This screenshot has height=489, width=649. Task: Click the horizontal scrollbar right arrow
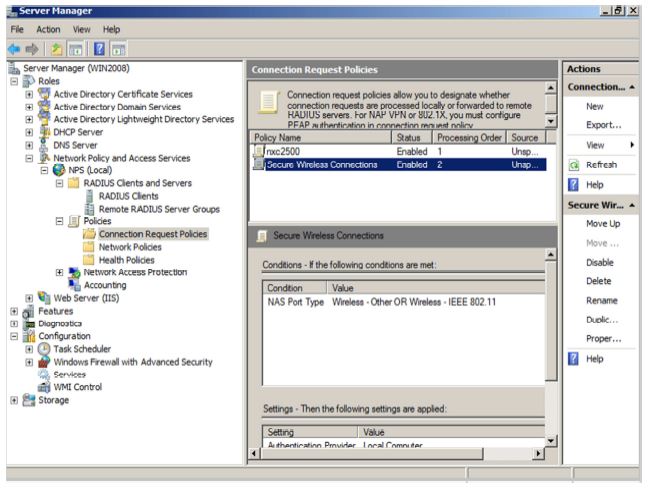point(539,455)
